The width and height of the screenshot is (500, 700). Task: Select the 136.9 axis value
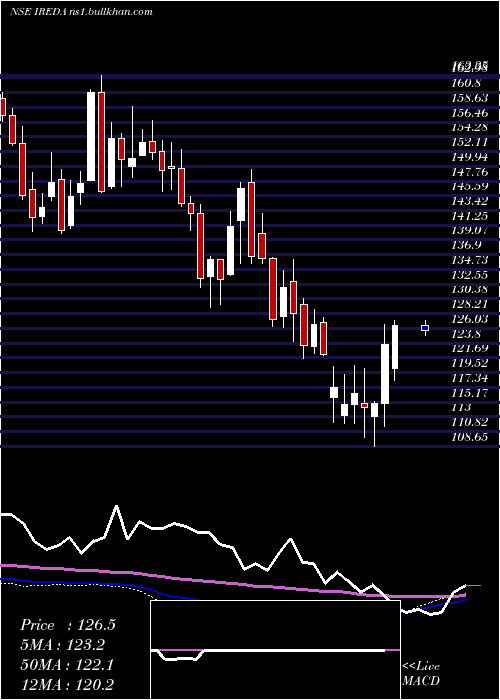click(x=466, y=245)
